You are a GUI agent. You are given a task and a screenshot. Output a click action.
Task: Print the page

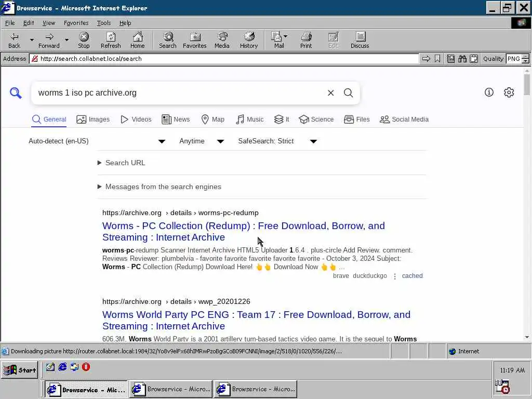[305, 41]
